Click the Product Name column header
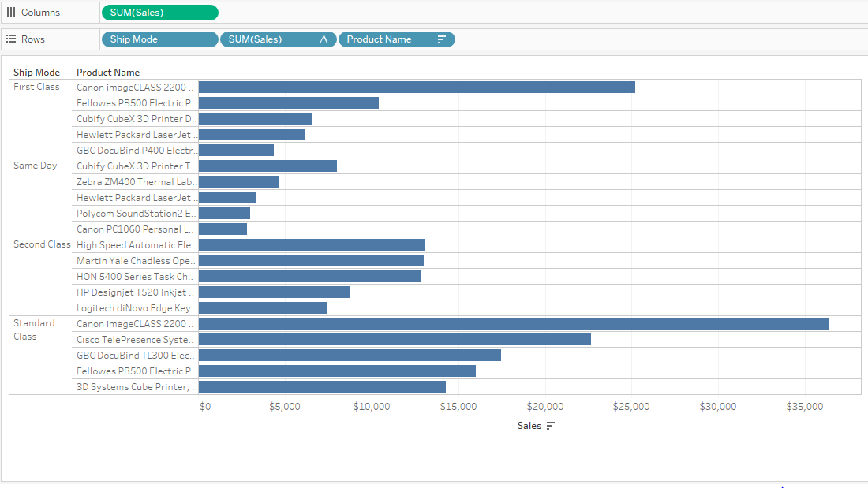 tap(107, 73)
